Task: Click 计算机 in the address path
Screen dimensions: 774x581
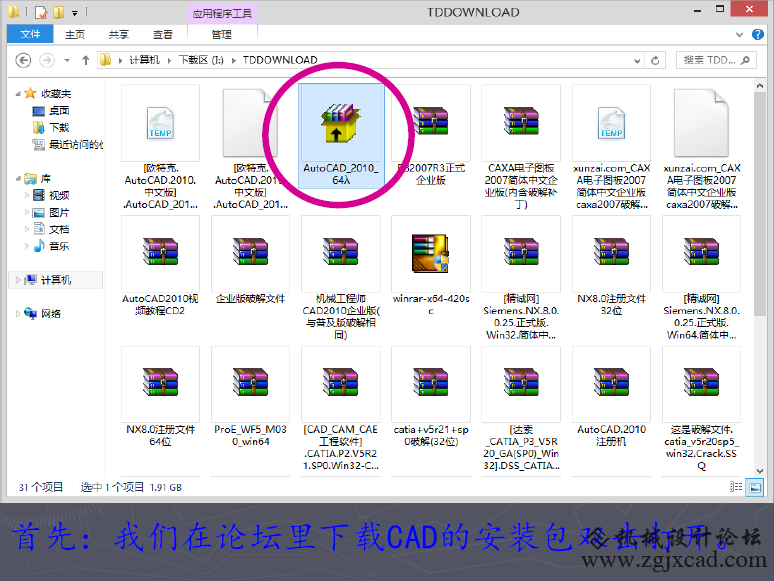Action: point(145,60)
